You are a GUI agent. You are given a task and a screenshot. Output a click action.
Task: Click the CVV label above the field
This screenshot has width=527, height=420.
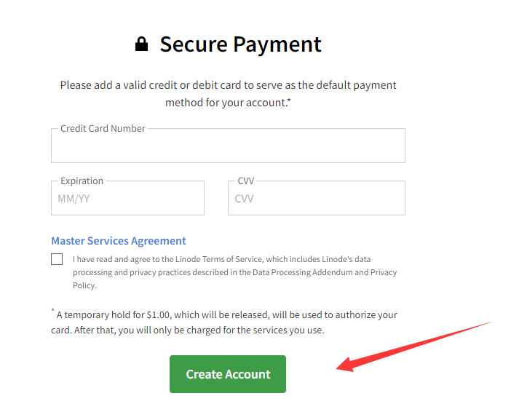[246, 181]
